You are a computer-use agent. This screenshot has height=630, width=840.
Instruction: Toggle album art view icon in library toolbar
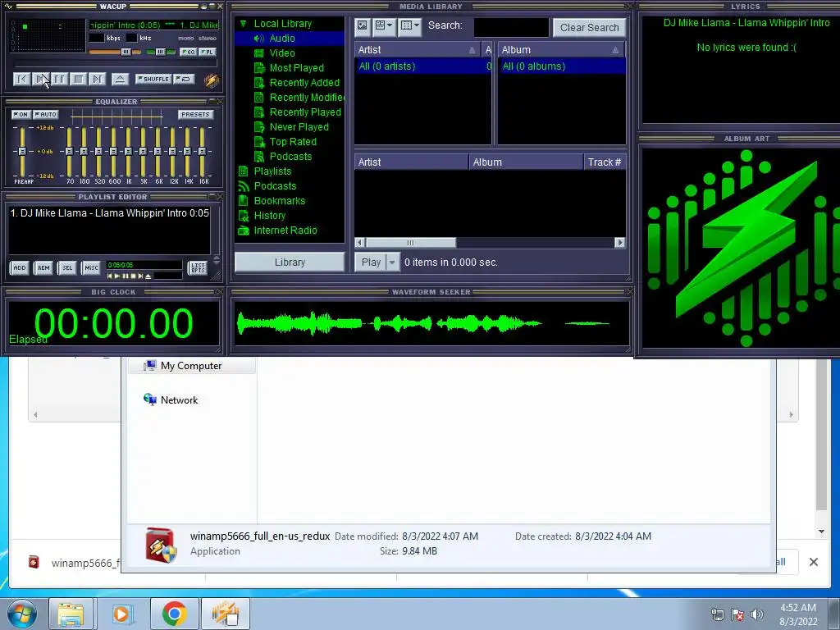363,25
